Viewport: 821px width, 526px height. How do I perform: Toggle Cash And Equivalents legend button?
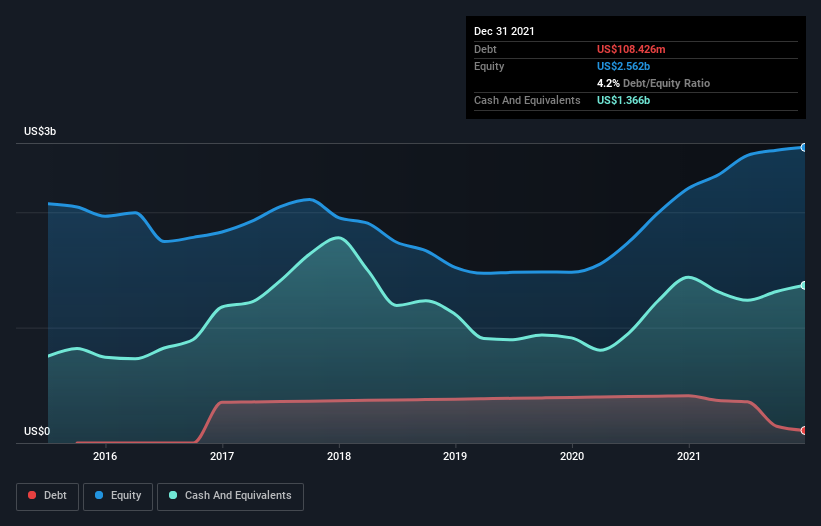[230, 496]
